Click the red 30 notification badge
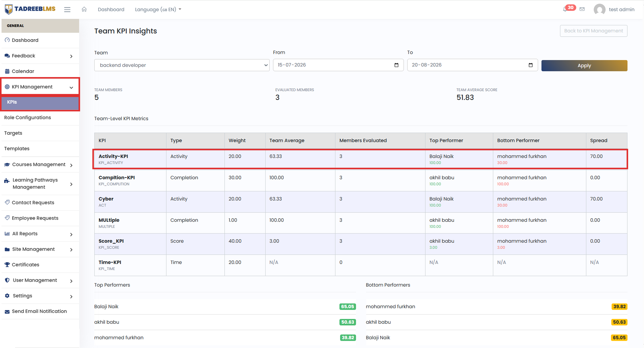 pyautogui.click(x=570, y=8)
